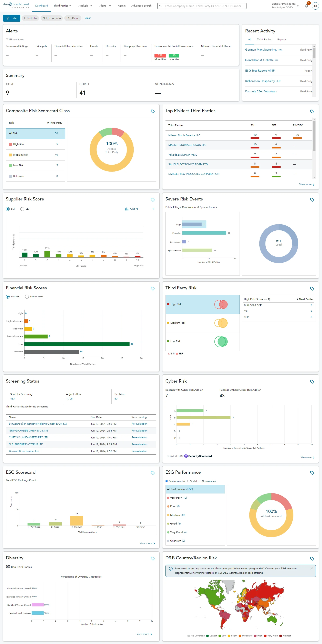Click Re-evaluation for CURTIS ISLAND ASSETS
This screenshot has height=644, width=322.
[139, 437]
